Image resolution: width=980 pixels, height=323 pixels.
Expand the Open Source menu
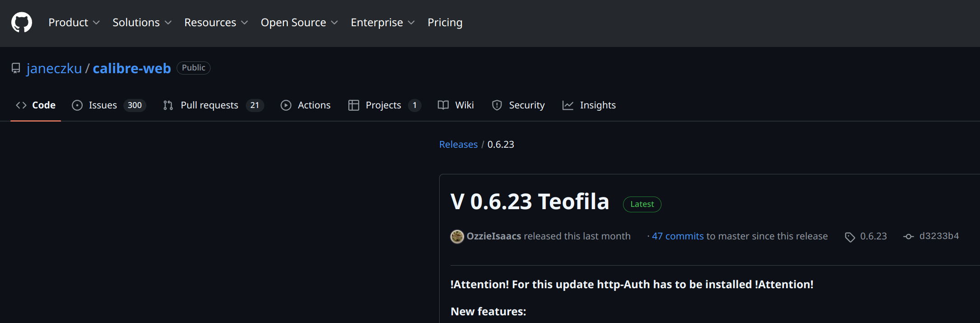(299, 23)
